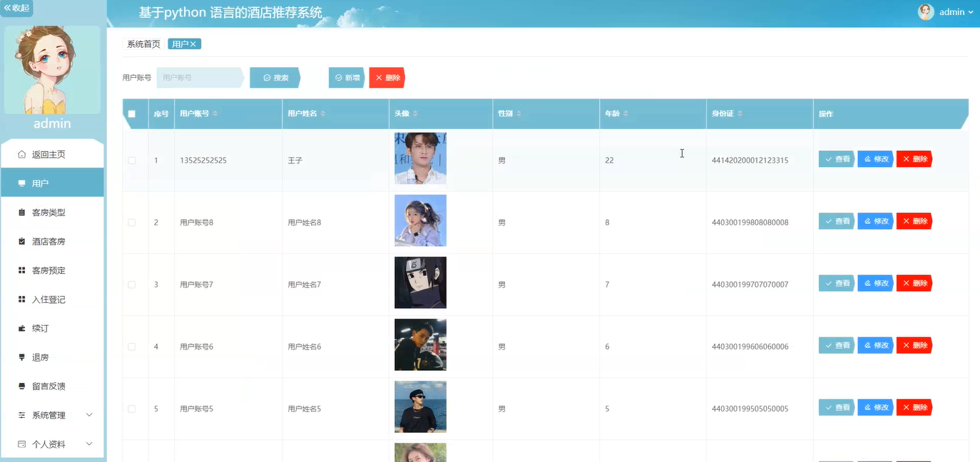
Task: Click the clipboard icon beside 酒店客房
Action: (x=21, y=242)
